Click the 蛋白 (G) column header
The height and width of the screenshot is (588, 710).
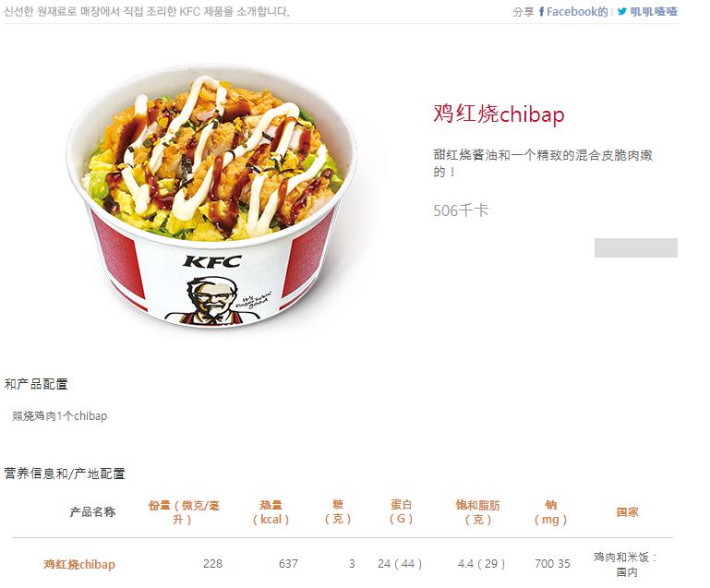point(401,512)
